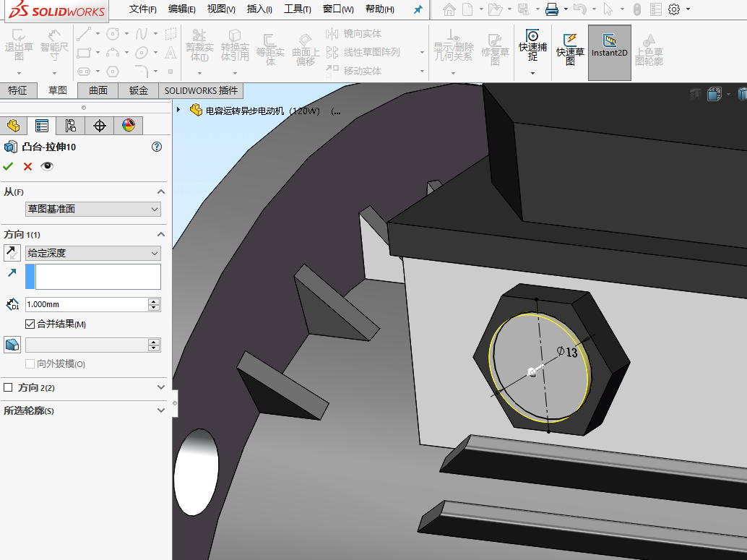
Task: Open the FeatureManager design tree tab
Action: click(x=14, y=126)
